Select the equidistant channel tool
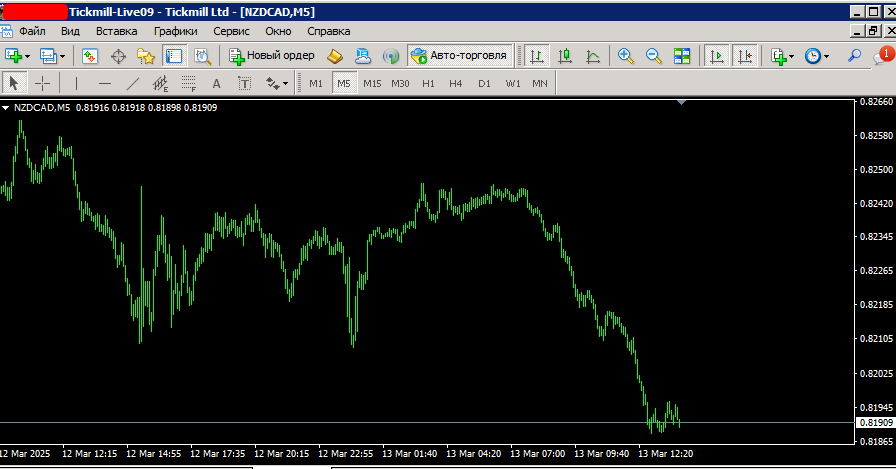896x469 pixels. pos(161,83)
